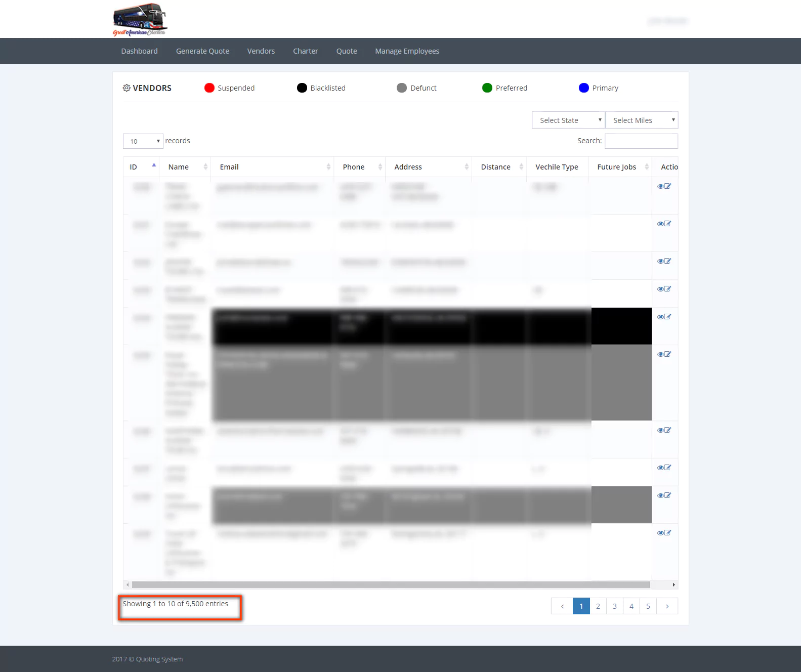The width and height of the screenshot is (801, 672).
Task: Go to page 5 of vendors
Action: point(648,606)
